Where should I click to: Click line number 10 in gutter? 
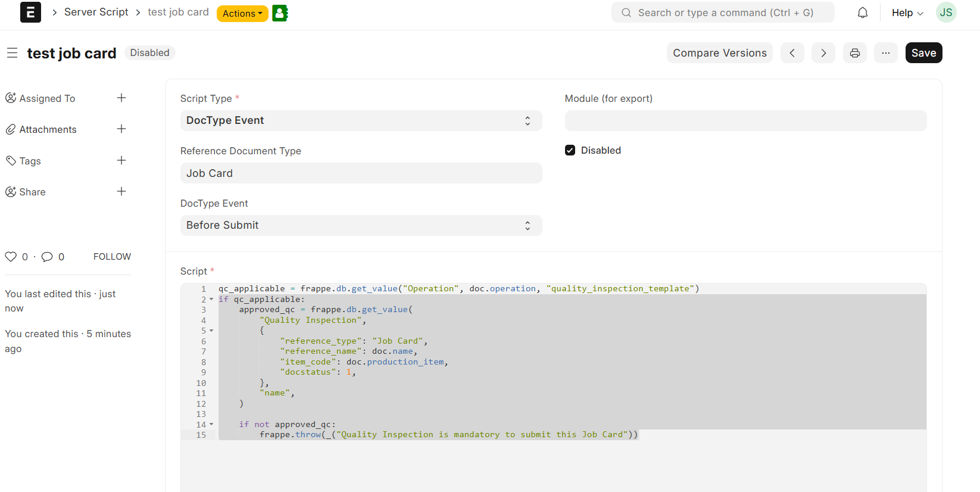(x=201, y=383)
